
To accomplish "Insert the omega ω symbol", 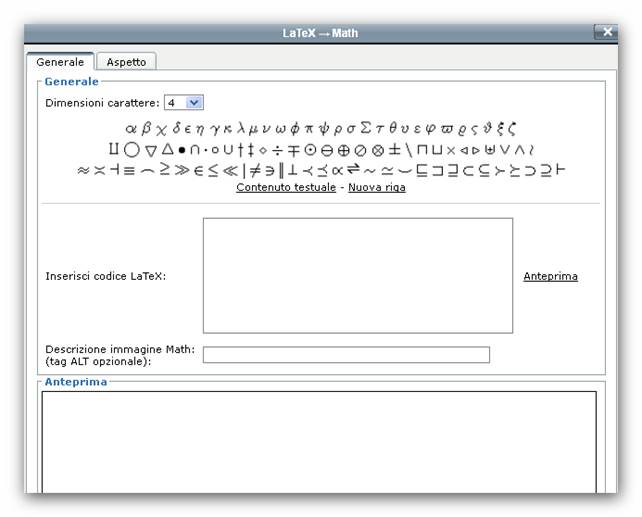I will (281, 129).
